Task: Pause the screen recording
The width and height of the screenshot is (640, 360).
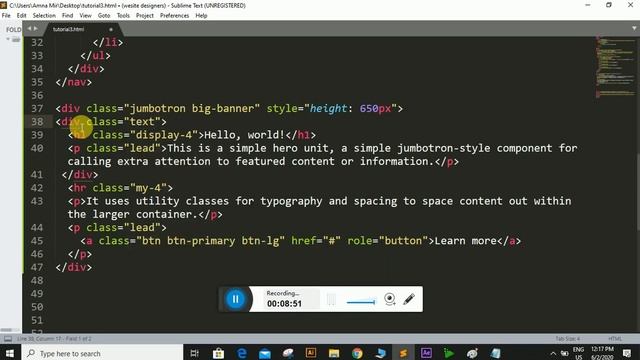Action: 236,299
